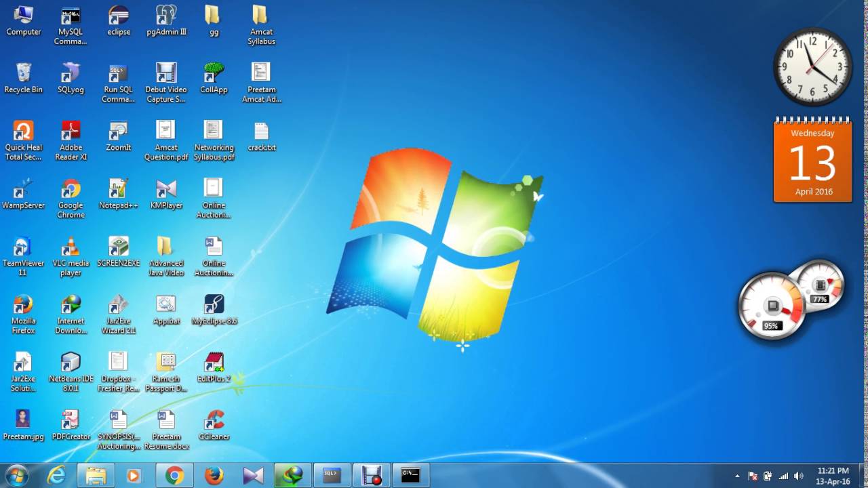Select the MyEclipse 8.6 shortcut
The image size is (868, 488).
[x=214, y=310]
